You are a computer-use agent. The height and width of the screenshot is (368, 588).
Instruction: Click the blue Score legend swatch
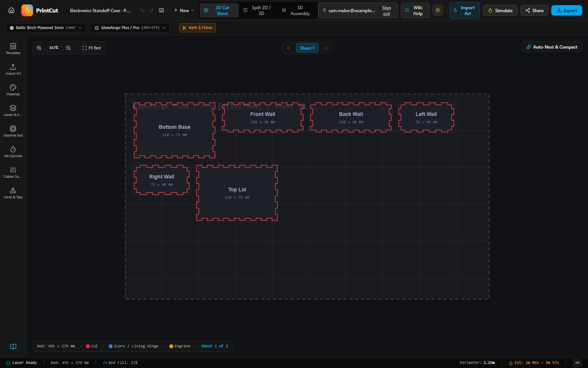pyautogui.click(x=111, y=346)
